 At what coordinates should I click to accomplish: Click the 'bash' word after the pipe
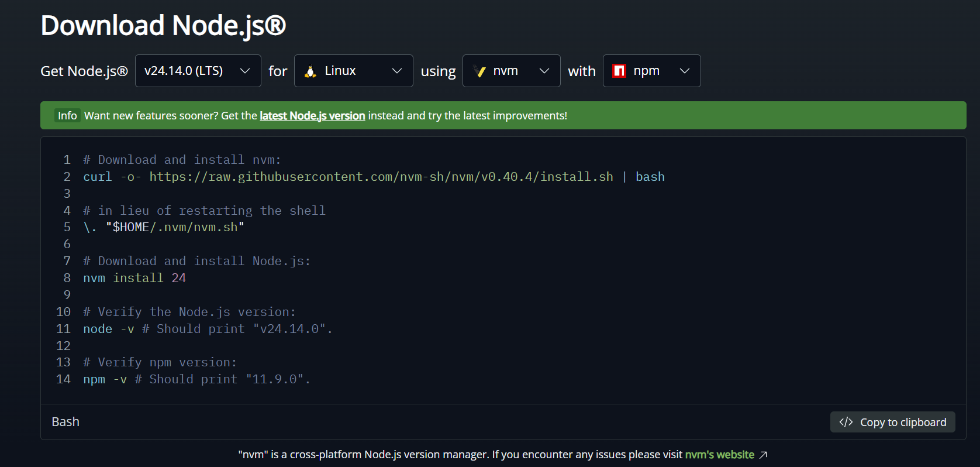point(650,177)
